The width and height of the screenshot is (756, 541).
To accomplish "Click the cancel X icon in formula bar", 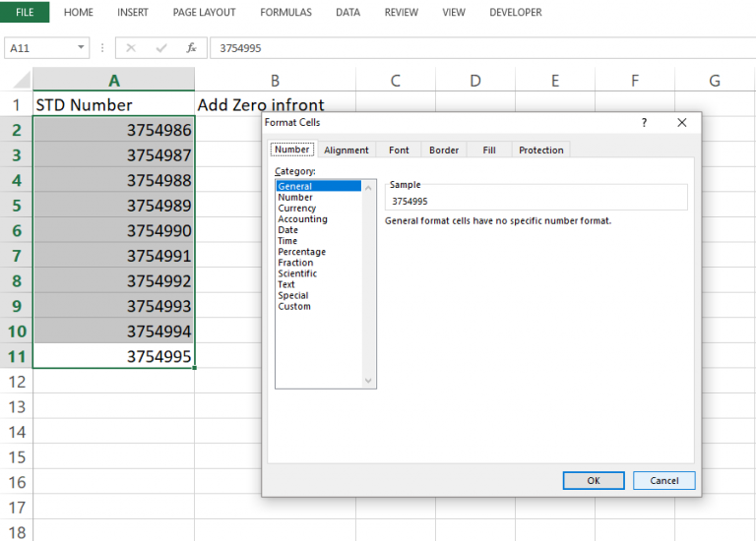I will pos(131,47).
